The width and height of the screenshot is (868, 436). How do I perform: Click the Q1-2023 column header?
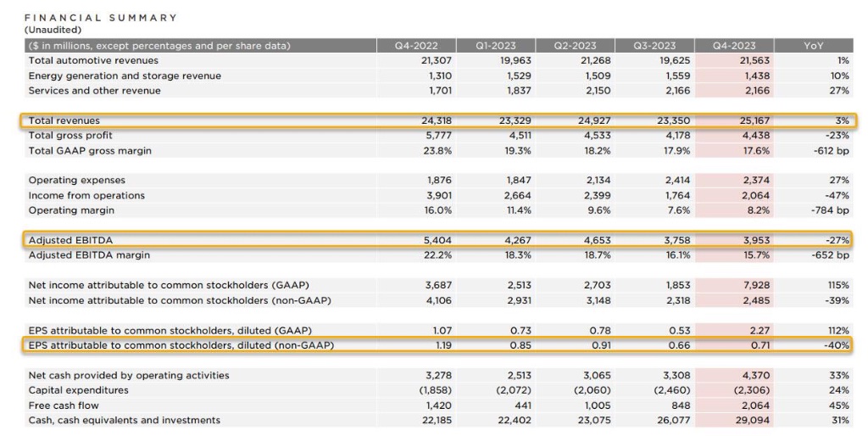(x=495, y=46)
